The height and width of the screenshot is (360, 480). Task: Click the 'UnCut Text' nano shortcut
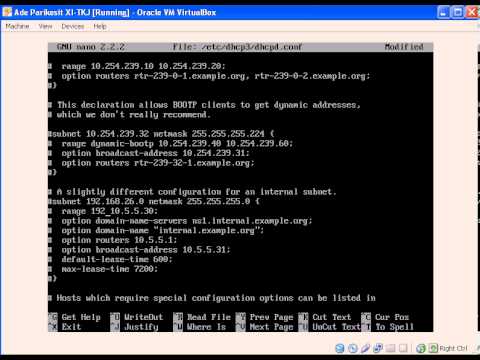tap(337, 327)
